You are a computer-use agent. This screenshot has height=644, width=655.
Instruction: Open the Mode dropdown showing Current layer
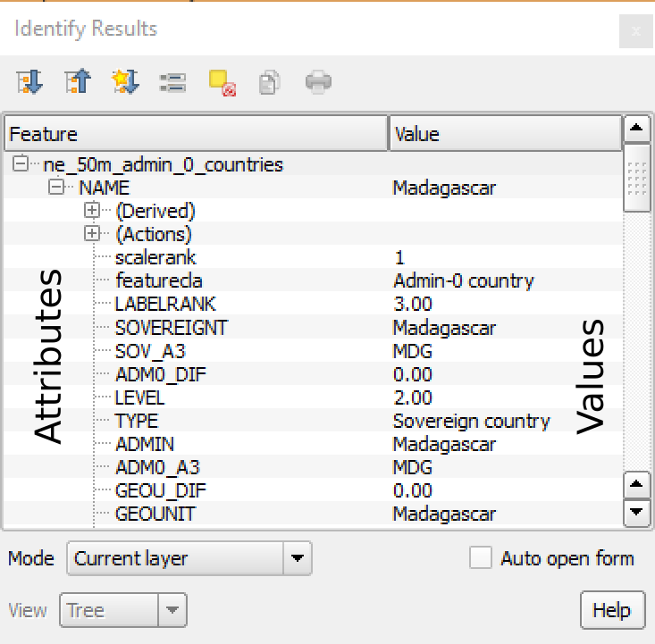click(189, 559)
